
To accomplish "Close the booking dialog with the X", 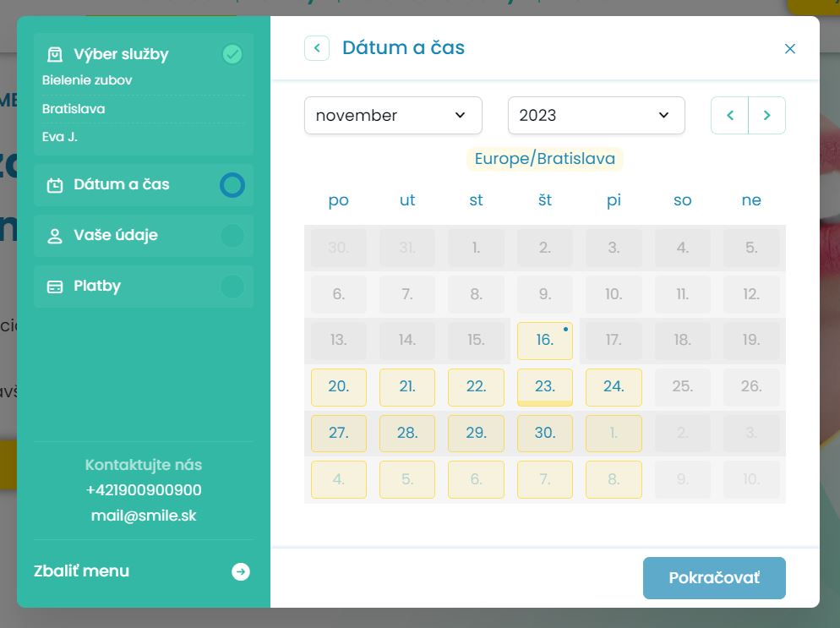I will 789,49.
